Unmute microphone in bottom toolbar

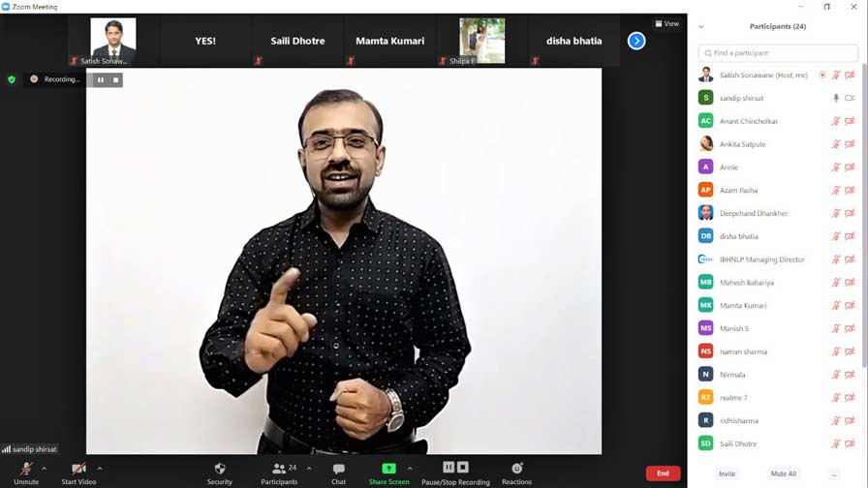pyautogui.click(x=26, y=473)
